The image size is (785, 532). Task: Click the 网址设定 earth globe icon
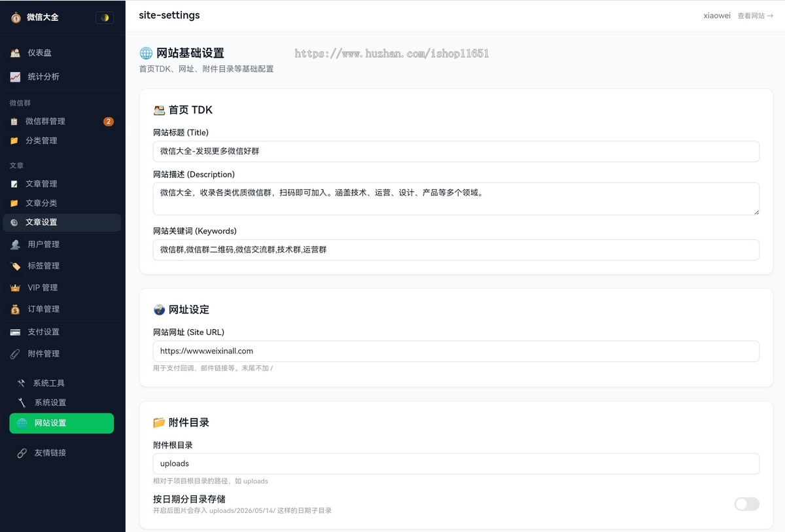159,310
